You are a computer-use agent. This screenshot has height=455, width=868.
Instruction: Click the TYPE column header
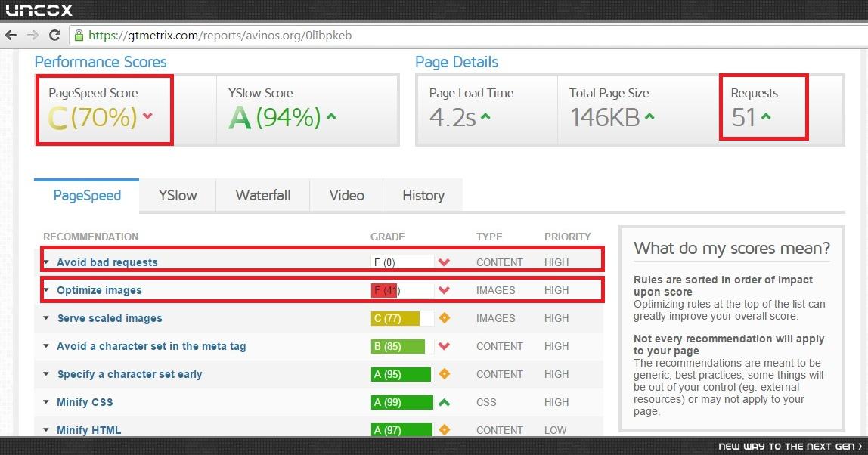coord(489,237)
